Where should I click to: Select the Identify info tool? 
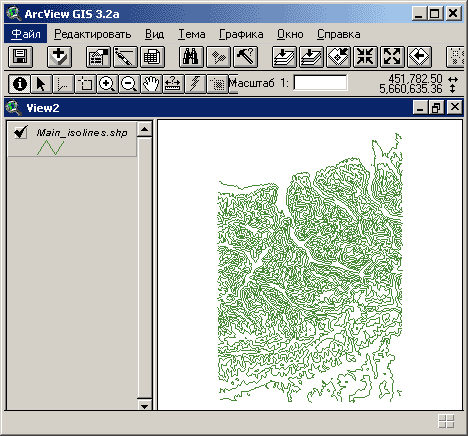[x=19, y=84]
